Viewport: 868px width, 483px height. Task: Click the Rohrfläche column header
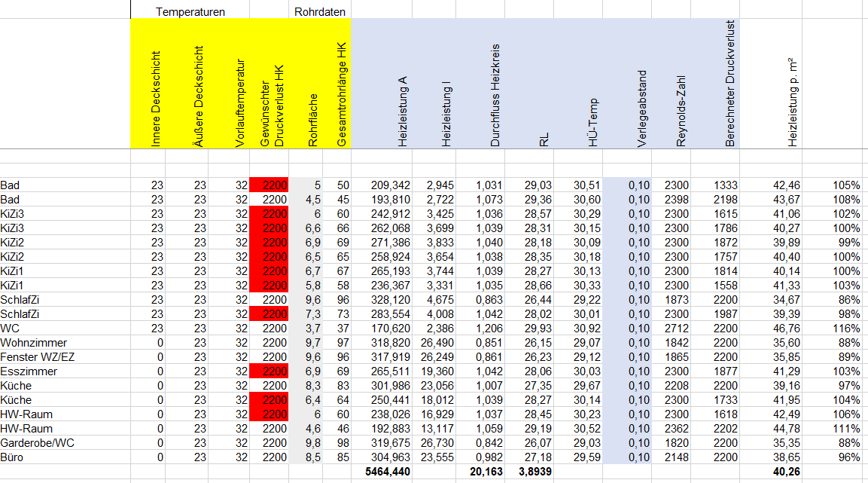[x=312, y=121]
